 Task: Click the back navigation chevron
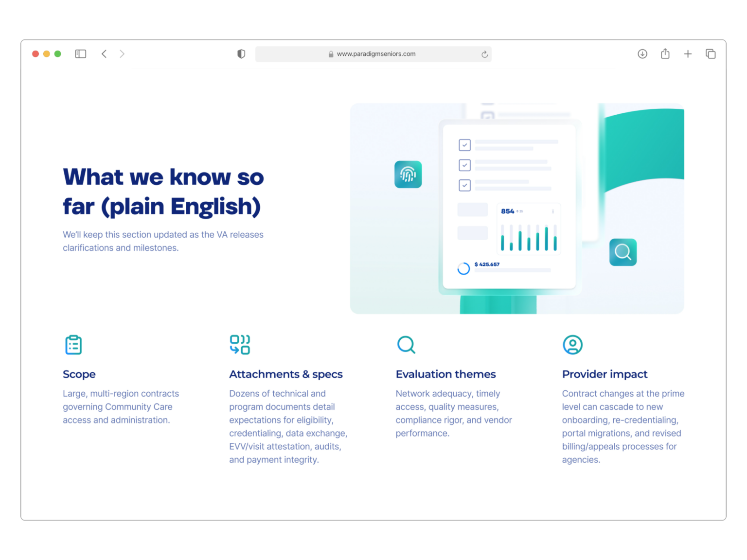[104, 53]
